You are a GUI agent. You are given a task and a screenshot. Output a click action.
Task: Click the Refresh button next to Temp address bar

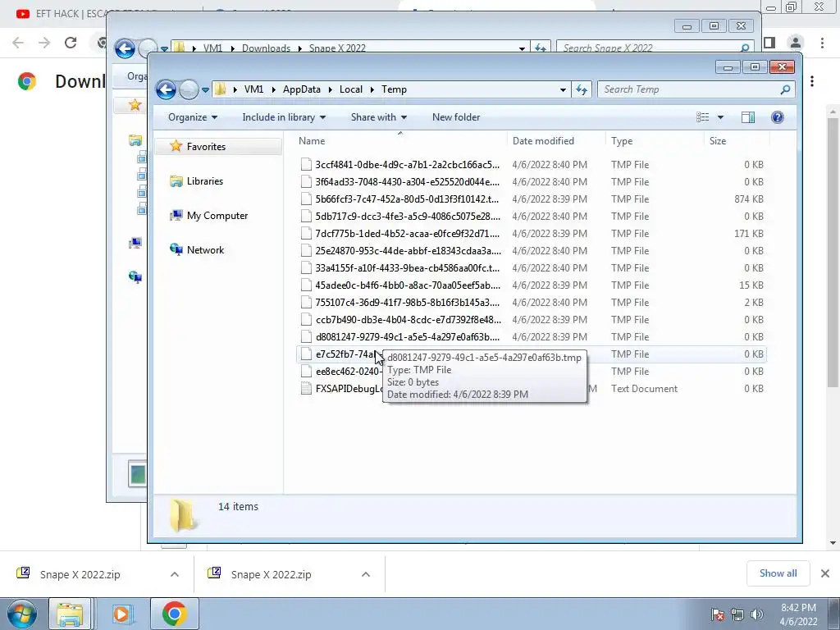582,89
